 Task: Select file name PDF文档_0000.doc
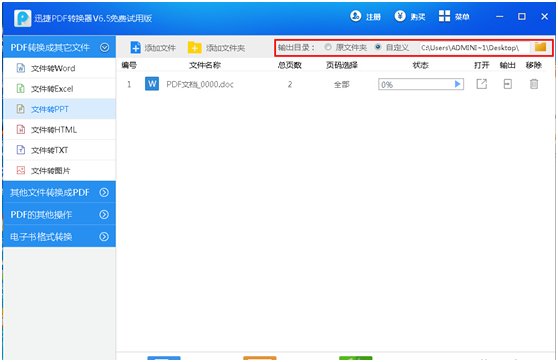point(200,84)
